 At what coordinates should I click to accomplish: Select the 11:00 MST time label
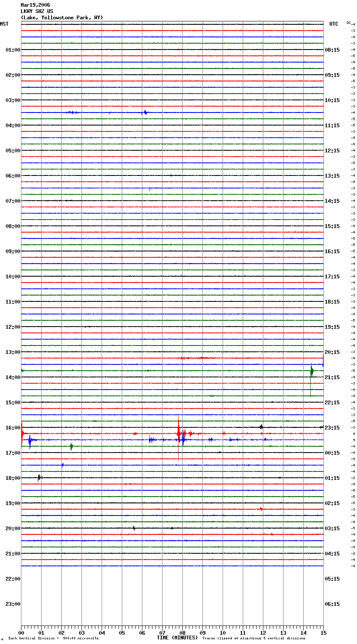[13, 302]
